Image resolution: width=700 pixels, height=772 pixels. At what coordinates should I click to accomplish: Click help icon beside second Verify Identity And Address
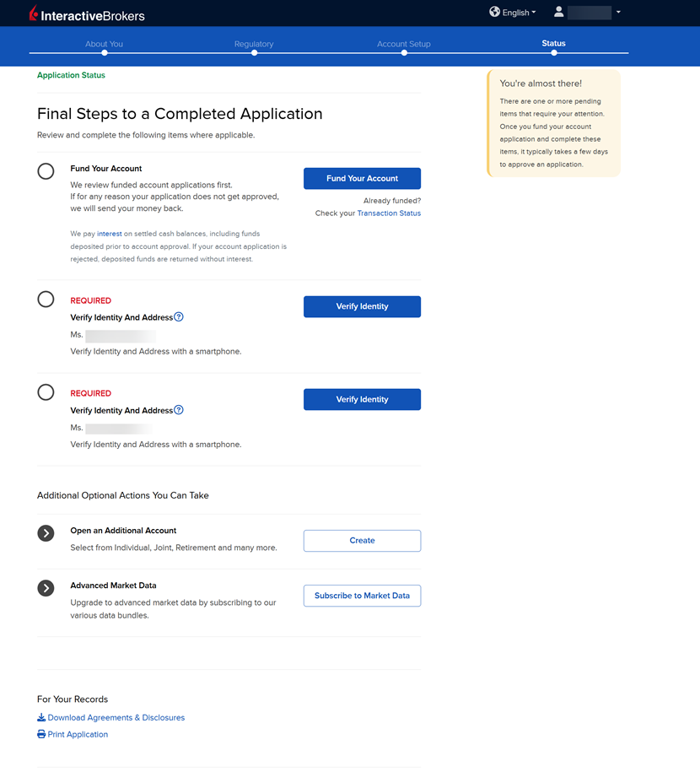[x=179, y=410]
